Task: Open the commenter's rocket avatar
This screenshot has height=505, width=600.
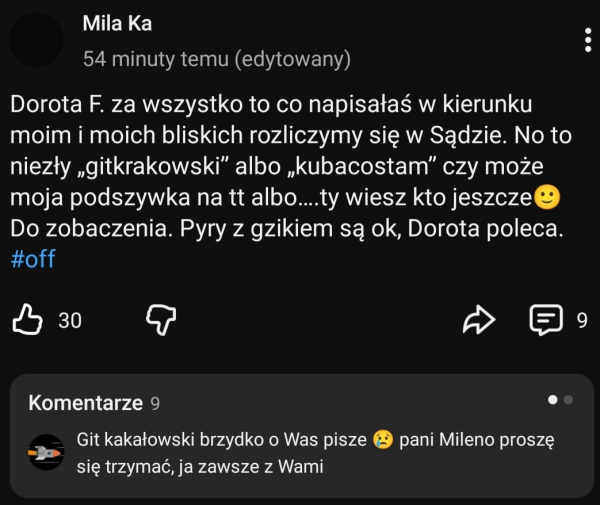Action: tap(45, 452)
